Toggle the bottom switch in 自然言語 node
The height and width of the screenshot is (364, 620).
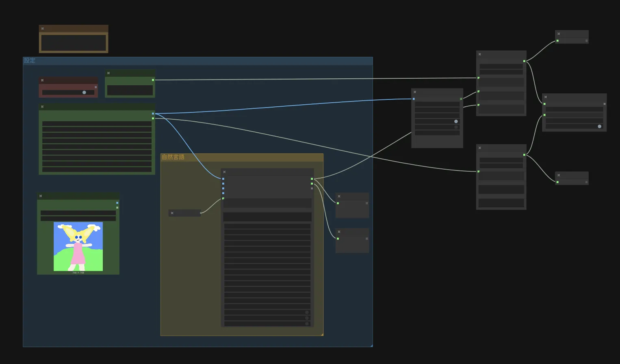307,324
